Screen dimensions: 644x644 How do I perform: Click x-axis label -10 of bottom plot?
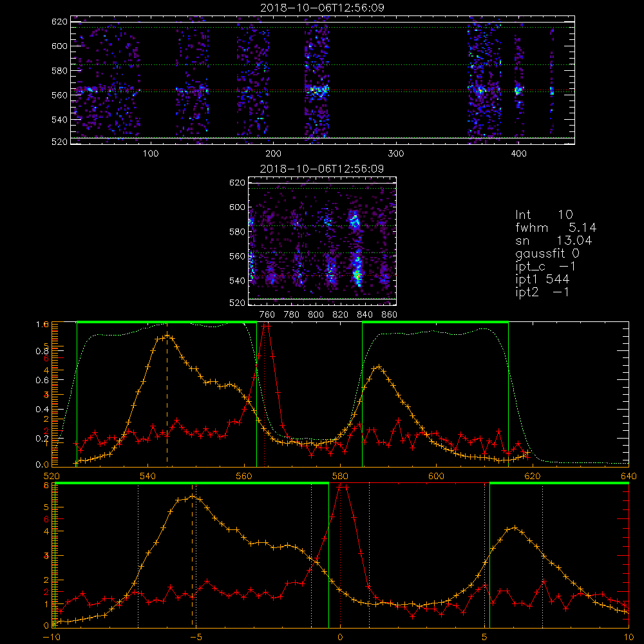pos(52,637)
